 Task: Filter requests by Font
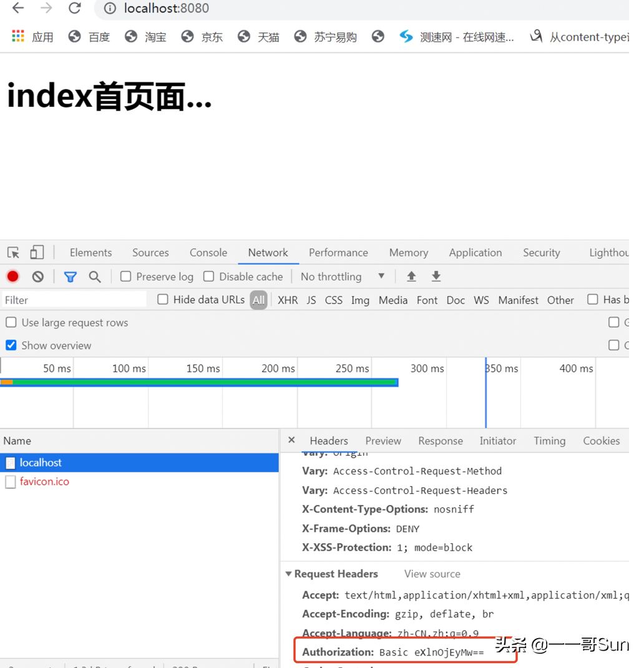427,300
